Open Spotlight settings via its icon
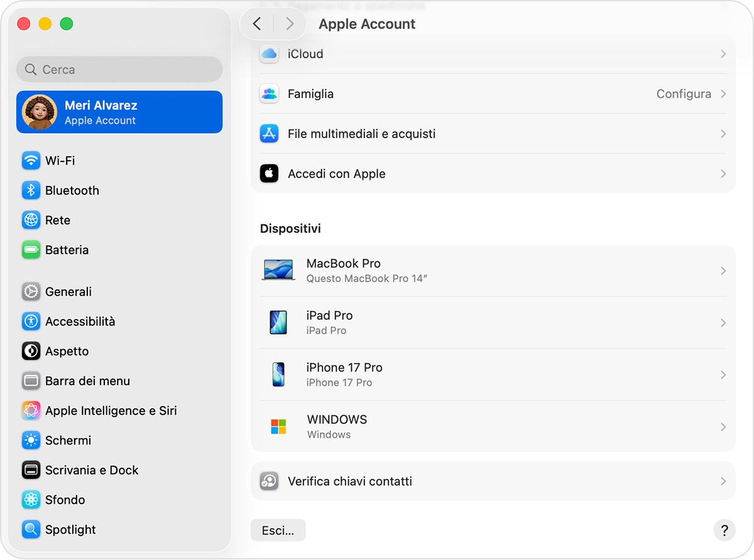The image size is (754, 560). pyautogui.click(x=31, y=529)
